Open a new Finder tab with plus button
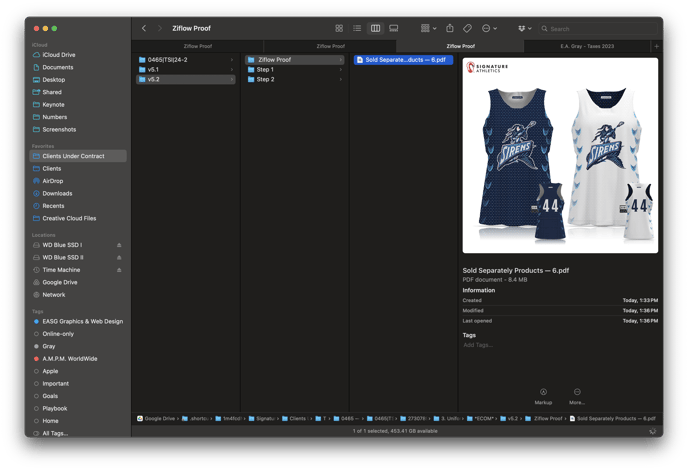Viewport: 688px width, 470px height. pos(656,46)
